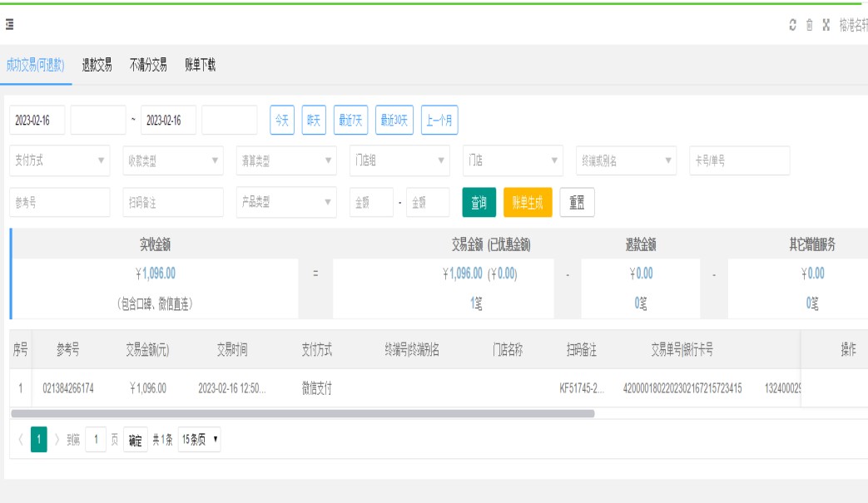The height and width of the screenshot is (503, 868).
Task: Open the 门店组 dropdown
Action: pos(399,160)
